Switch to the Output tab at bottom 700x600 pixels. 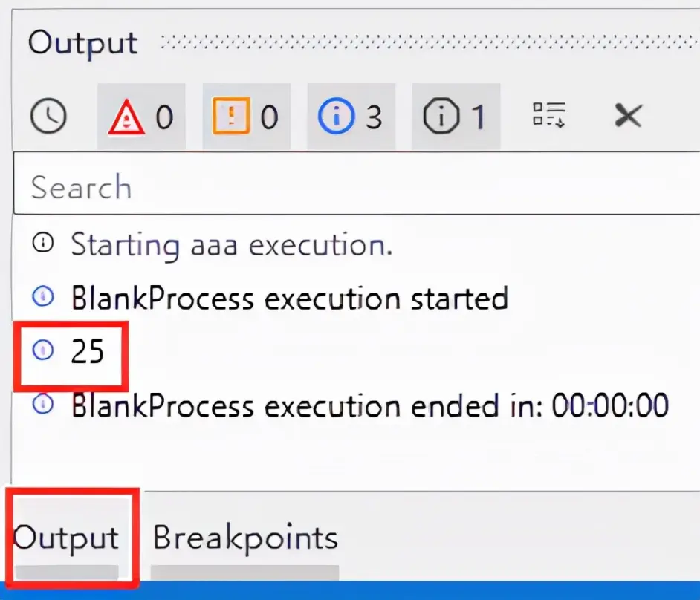pyautogui.click(x=67, y=538)
